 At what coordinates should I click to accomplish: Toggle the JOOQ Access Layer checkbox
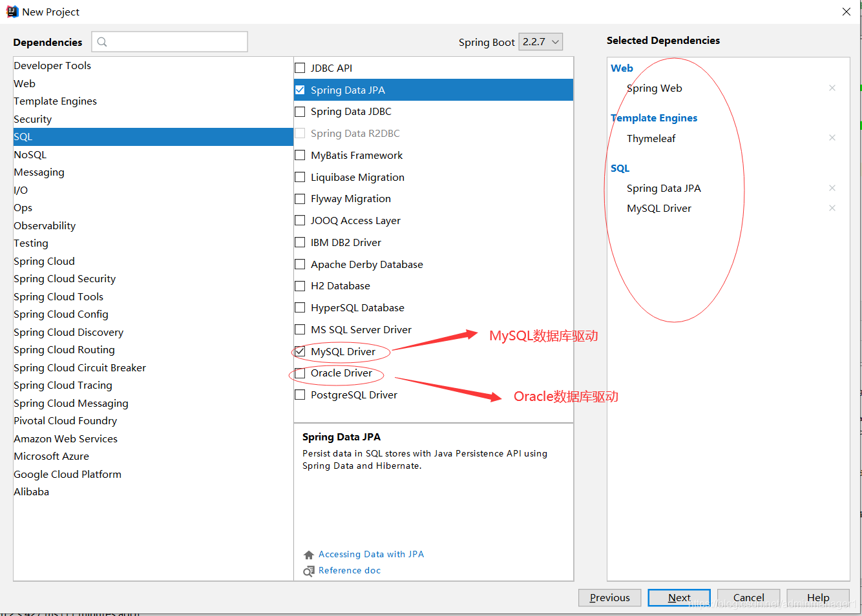point(300,220)
